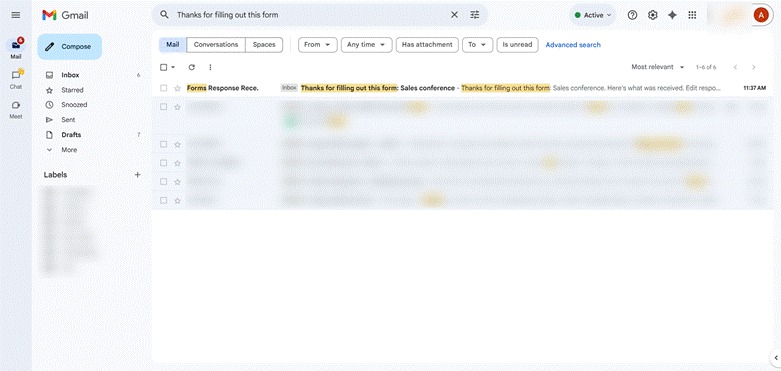Show search options sliders icon
The width and height of the screenshot is (781, 371).
[x=475, y=15]
